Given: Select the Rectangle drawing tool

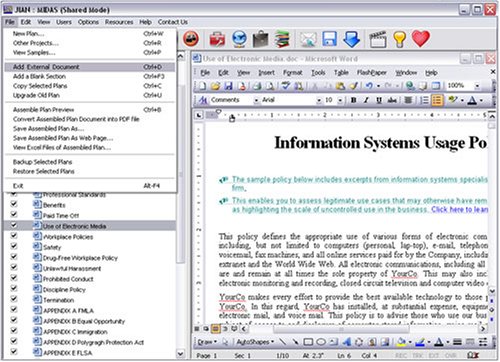Looking at the screenshot, I should [308, 342].
